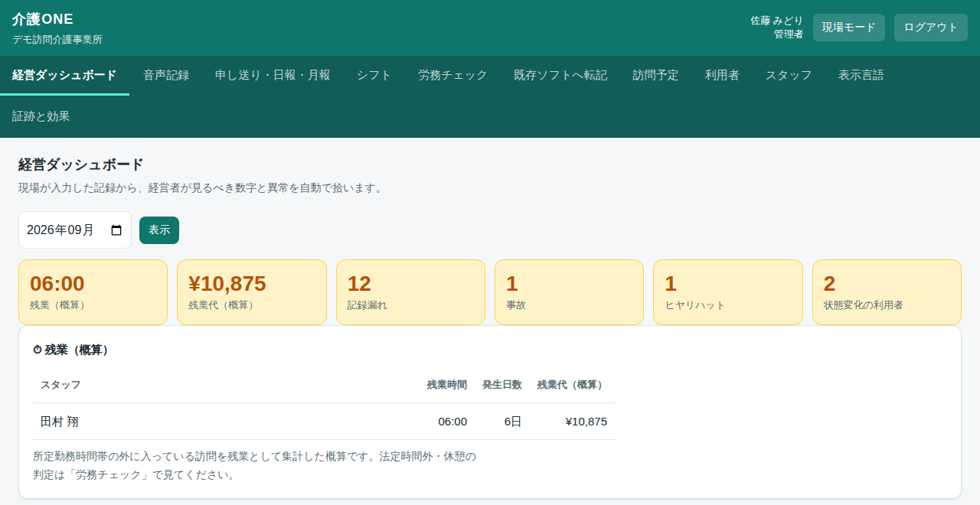Click the 経営ダッシュボード page heading

coord(81,165)
